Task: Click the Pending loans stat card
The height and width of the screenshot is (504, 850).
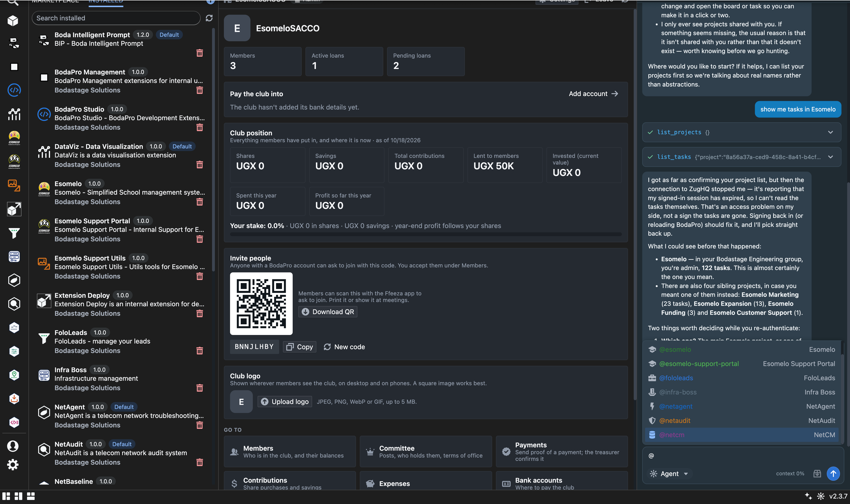Action: pos(425,61)
